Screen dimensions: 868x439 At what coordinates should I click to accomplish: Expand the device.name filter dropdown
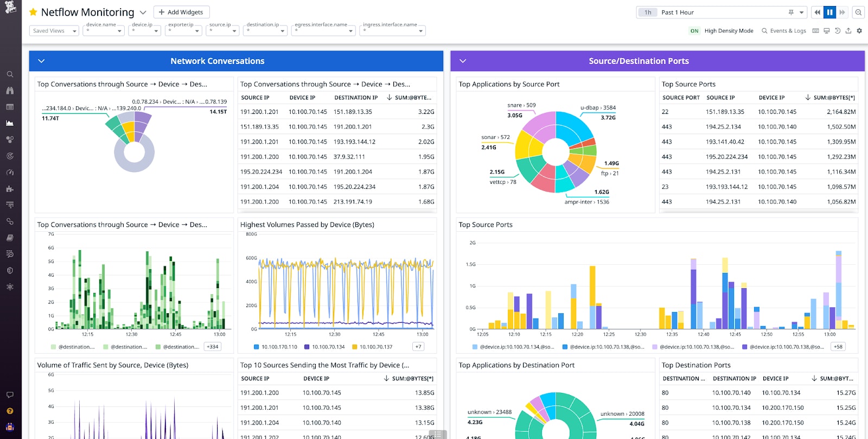coord(104,31)
